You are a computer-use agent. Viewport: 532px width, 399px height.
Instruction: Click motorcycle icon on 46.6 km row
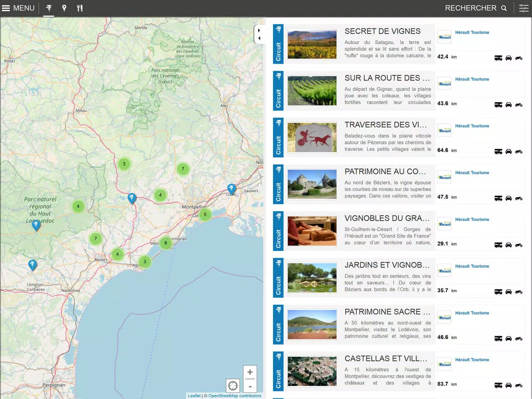(x=519, y=339)
